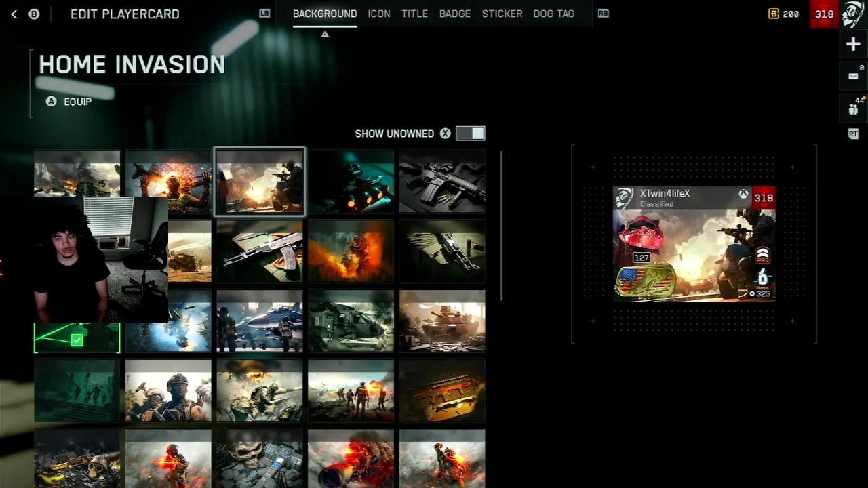Click the Home Invasion title
The image size is (868, 488).
(132, 64)
